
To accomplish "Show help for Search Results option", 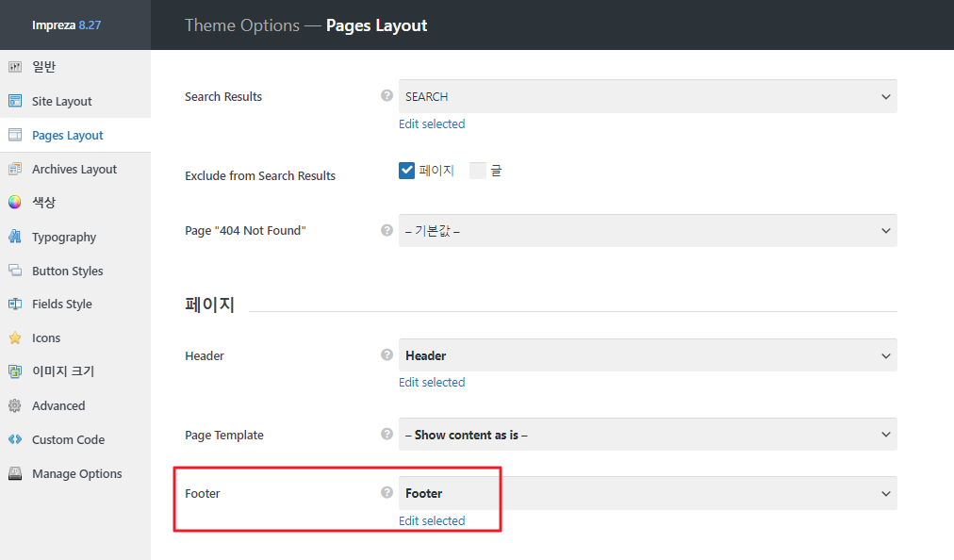I will 387,95.
